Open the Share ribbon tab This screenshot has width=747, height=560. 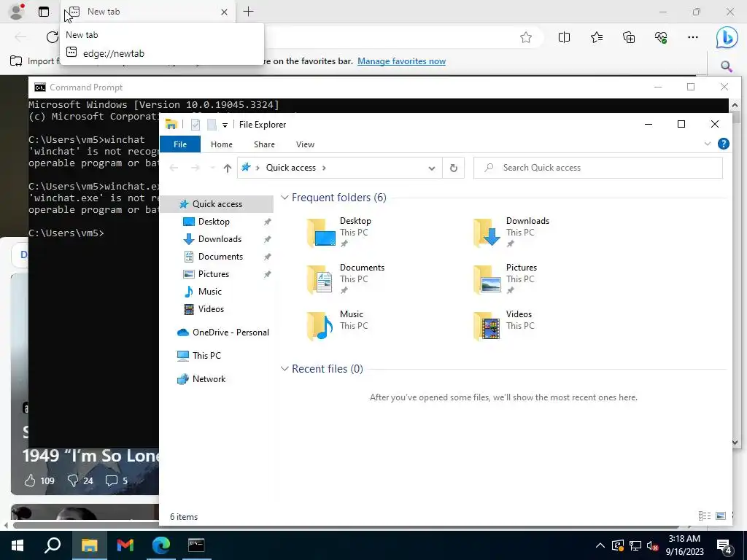264,144
